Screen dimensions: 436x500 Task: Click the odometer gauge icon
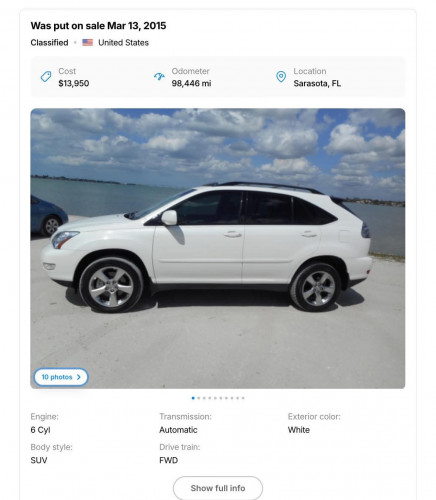(x=159, y=77)
